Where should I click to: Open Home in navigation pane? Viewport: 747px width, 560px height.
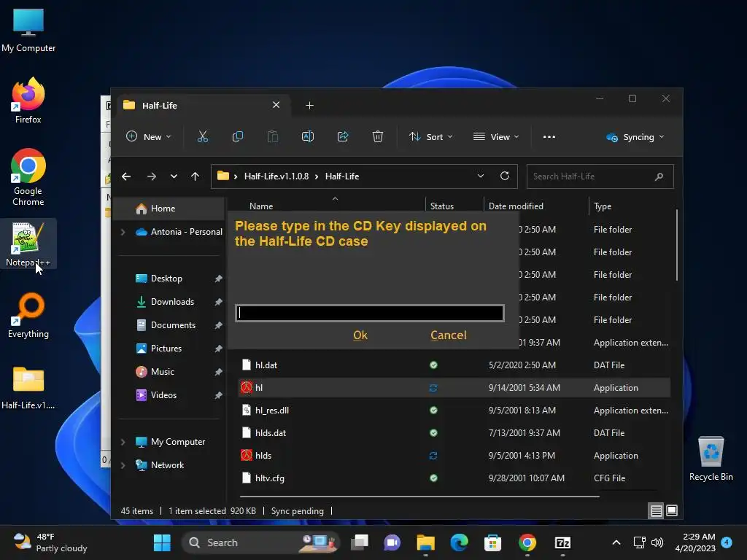[169, 209]
